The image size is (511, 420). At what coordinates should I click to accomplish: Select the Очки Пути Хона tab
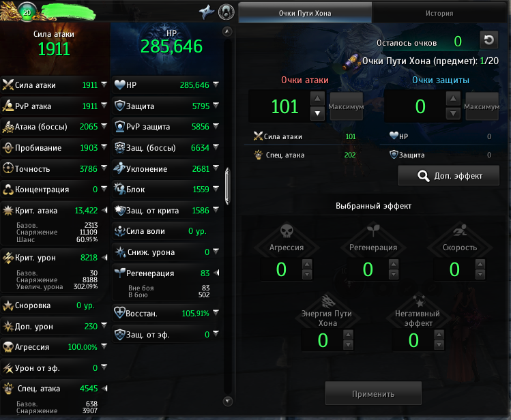click(305, 14)
